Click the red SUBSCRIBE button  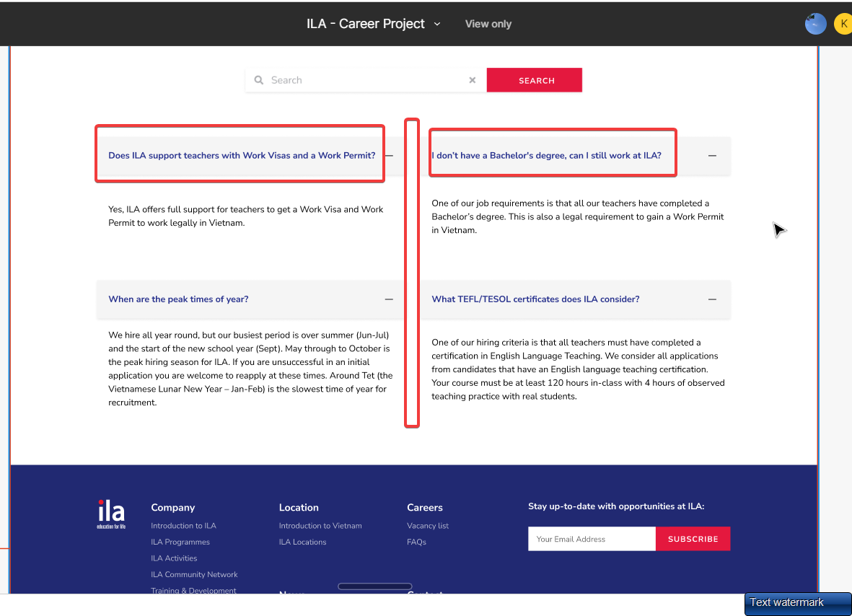click(x=693, y=539)
